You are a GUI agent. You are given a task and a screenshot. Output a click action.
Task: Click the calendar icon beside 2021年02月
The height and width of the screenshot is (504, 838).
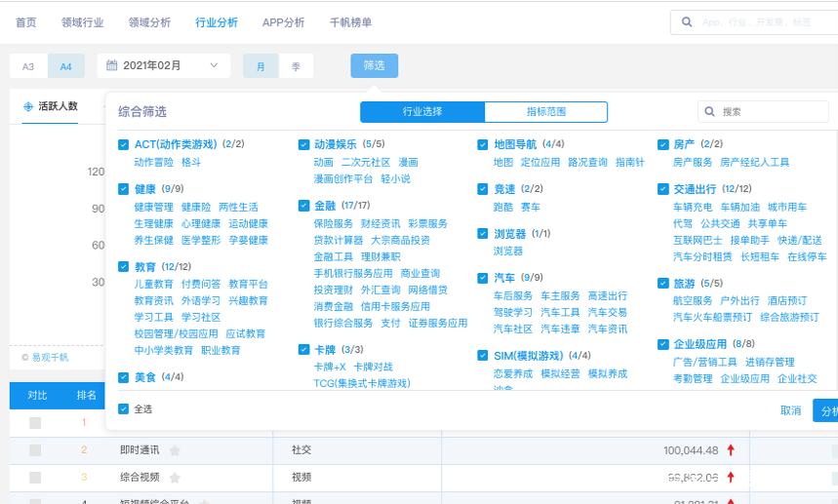point(111,65)
